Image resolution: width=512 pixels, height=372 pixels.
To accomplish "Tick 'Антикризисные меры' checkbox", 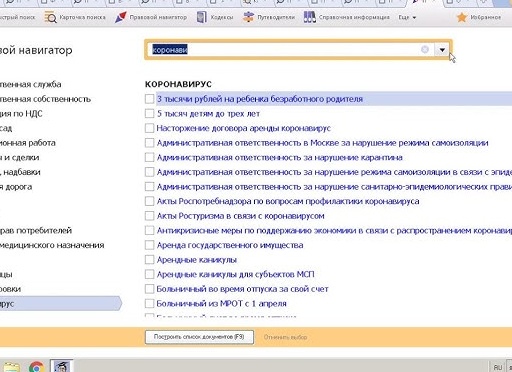I will tap(149, 230).
